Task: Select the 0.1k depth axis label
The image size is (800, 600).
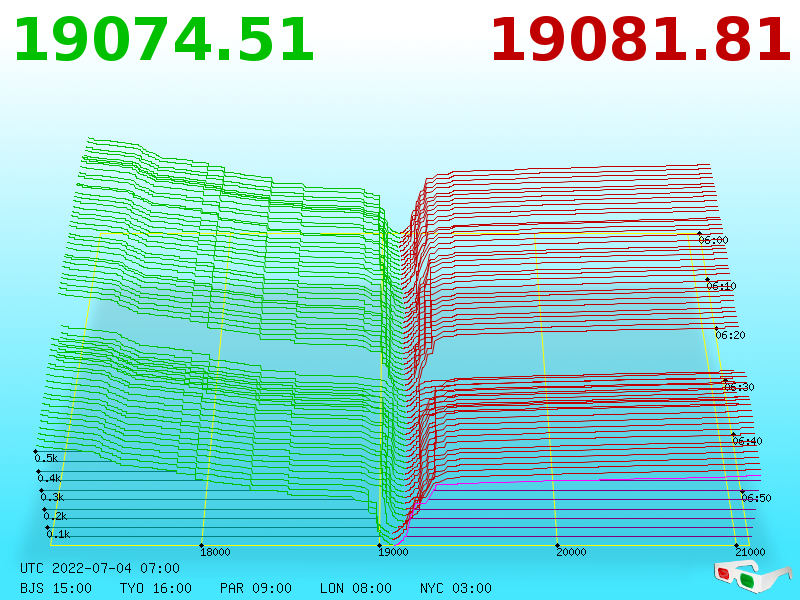Action: (58, 534)
